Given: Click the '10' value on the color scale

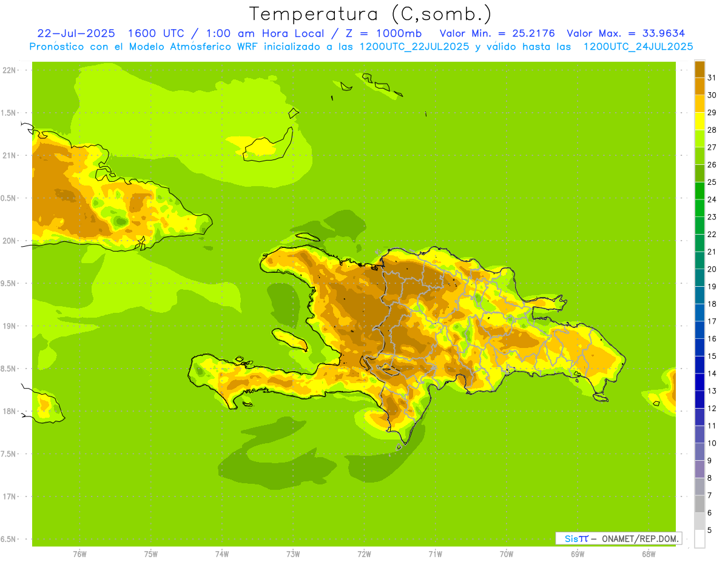Looking at the screenshot, I should point(713,443).
